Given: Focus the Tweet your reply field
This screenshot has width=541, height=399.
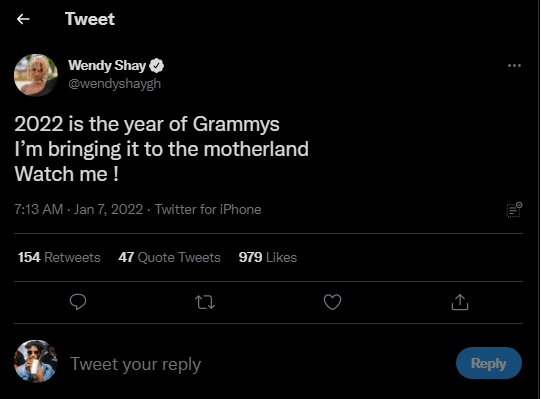Looking at the screenshot, I should tap(255, 364).
